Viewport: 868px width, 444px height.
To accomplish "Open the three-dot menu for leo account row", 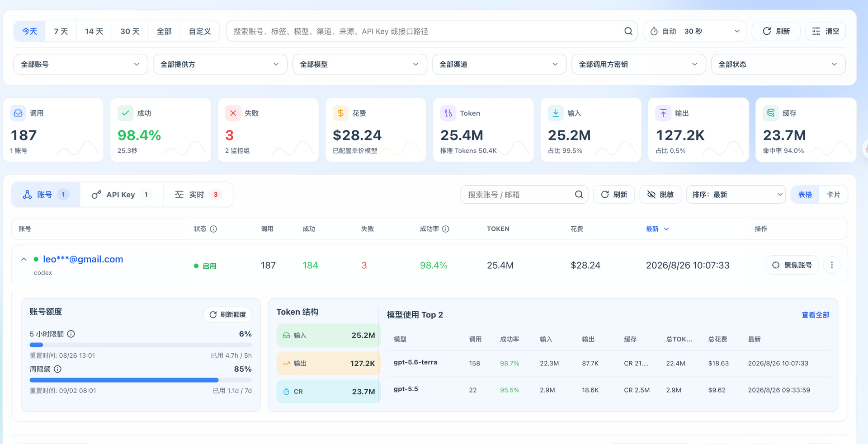I will click(x=831, y=265).
